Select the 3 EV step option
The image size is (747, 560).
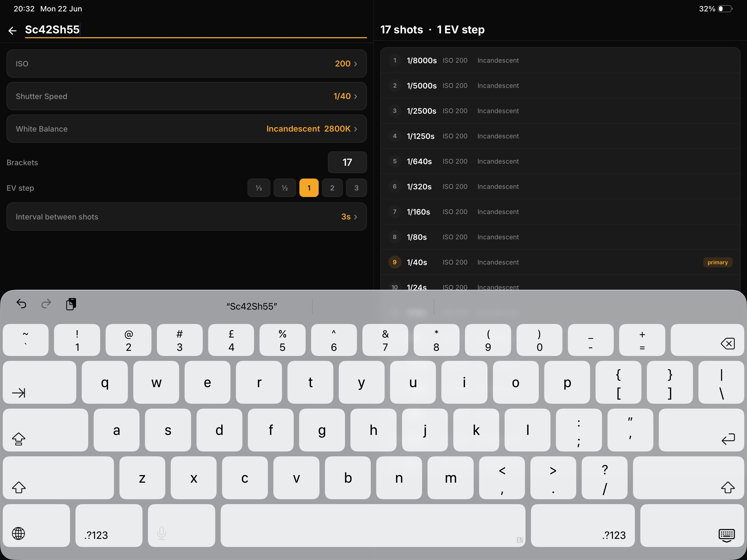[356, 188]
